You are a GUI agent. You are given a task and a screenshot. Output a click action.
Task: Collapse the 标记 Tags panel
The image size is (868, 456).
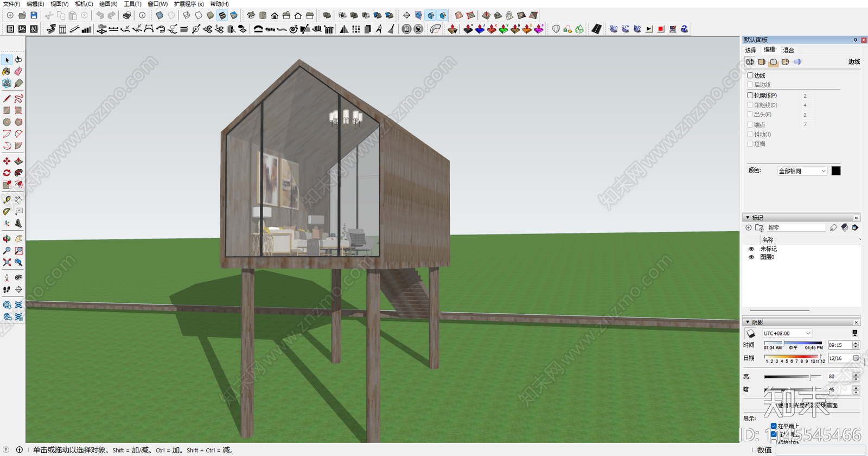[x=748, y=218]
